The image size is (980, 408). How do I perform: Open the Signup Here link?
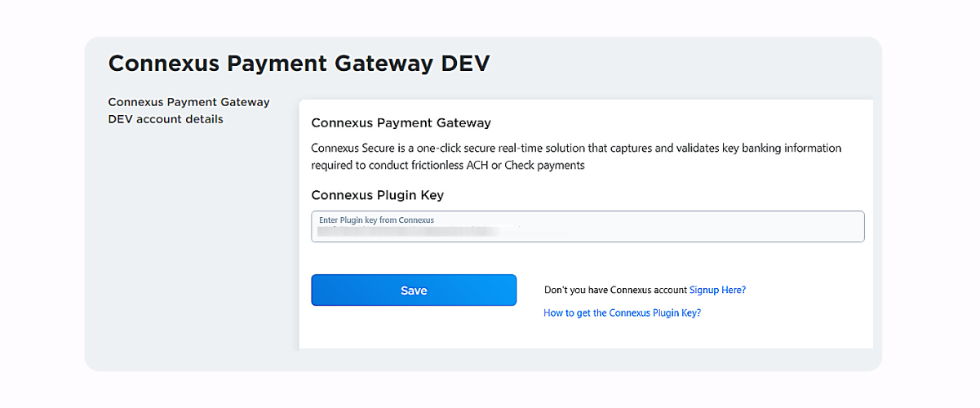click(x=717, y=290)
